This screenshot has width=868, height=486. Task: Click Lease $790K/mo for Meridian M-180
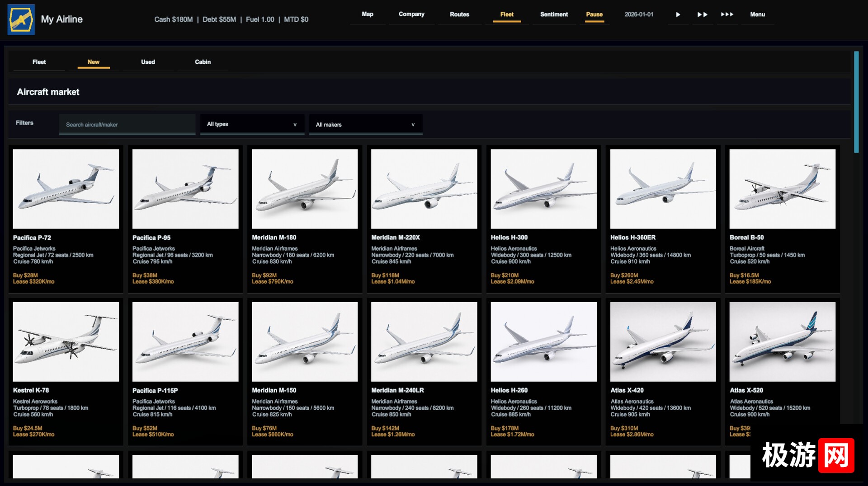[x=273, y=282]
